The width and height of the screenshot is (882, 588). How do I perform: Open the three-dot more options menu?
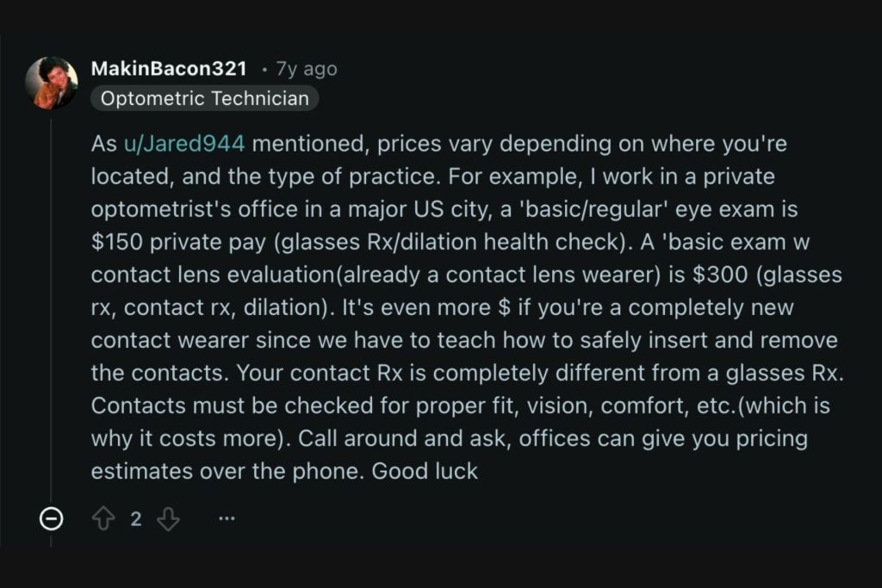(227, 519)
